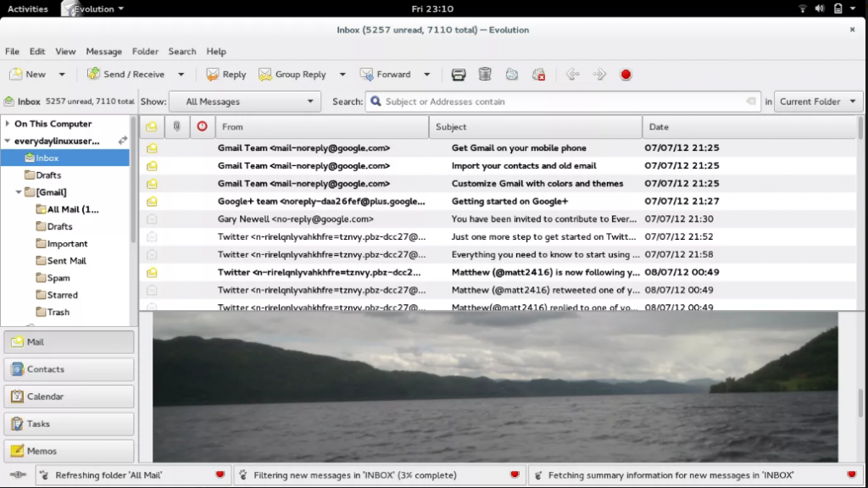Collapse the [Gmail] folder node
868x488 pixels.
(x=19, y=192)
